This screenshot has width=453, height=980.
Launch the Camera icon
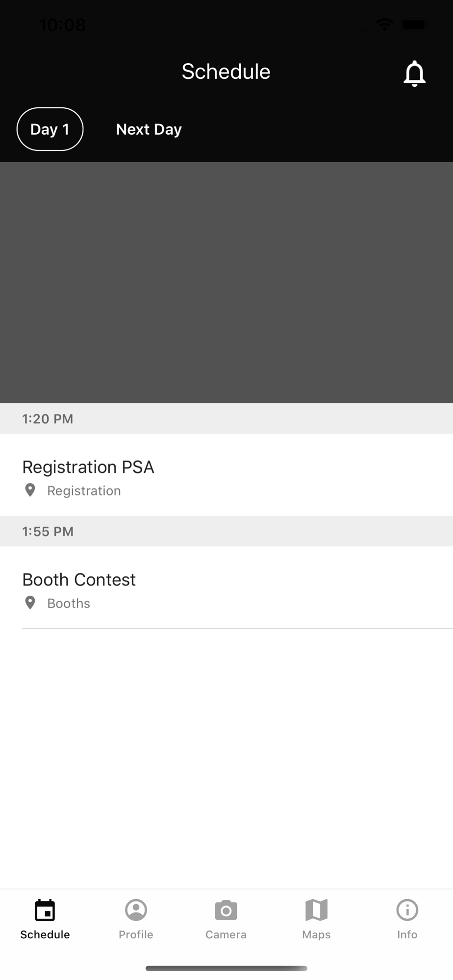(226, 910)
